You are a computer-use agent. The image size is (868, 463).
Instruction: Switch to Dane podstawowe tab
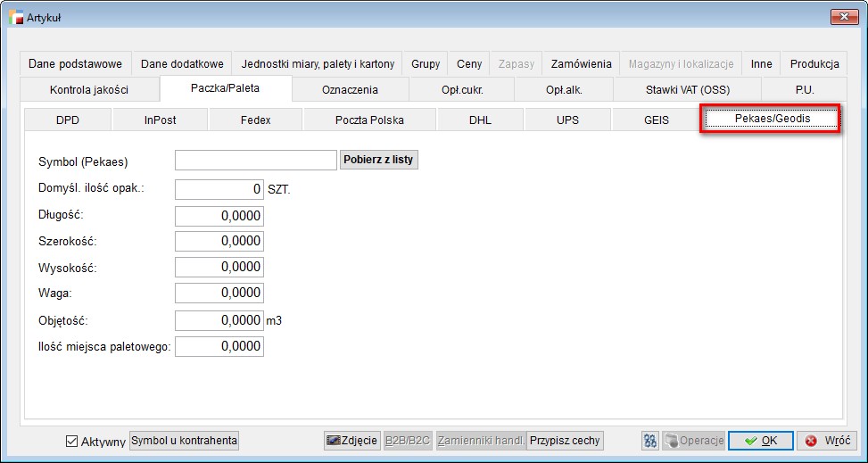[75, 64]
